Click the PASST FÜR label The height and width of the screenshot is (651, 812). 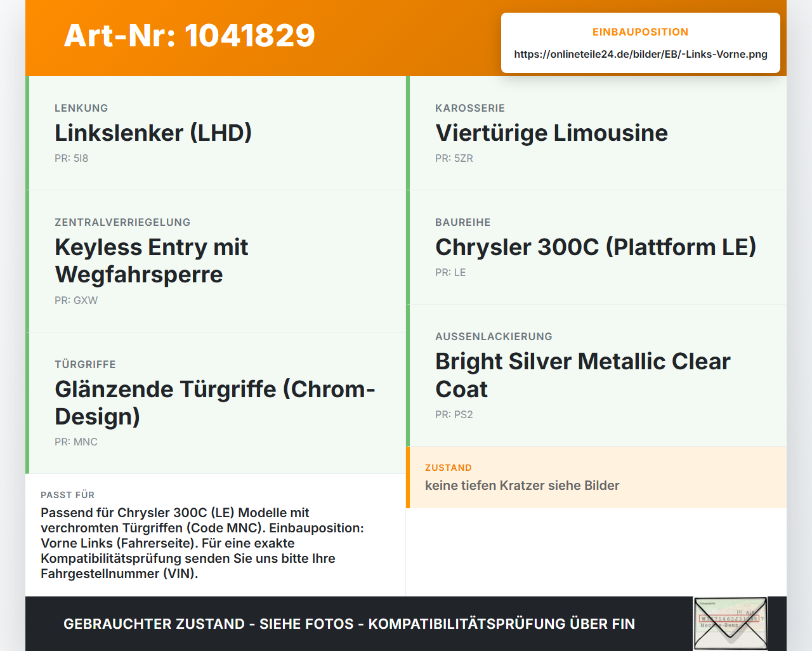point(68,495)
